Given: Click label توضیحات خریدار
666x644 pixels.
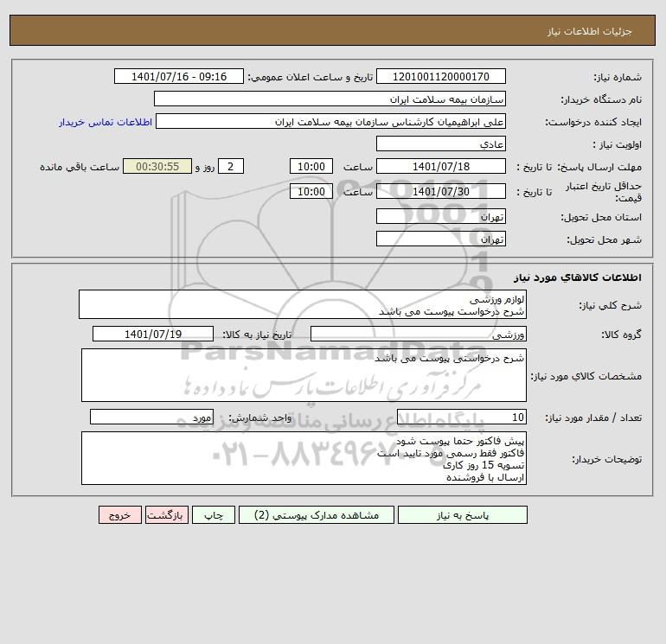Looking at the screenshot, I should pos(607,459).
